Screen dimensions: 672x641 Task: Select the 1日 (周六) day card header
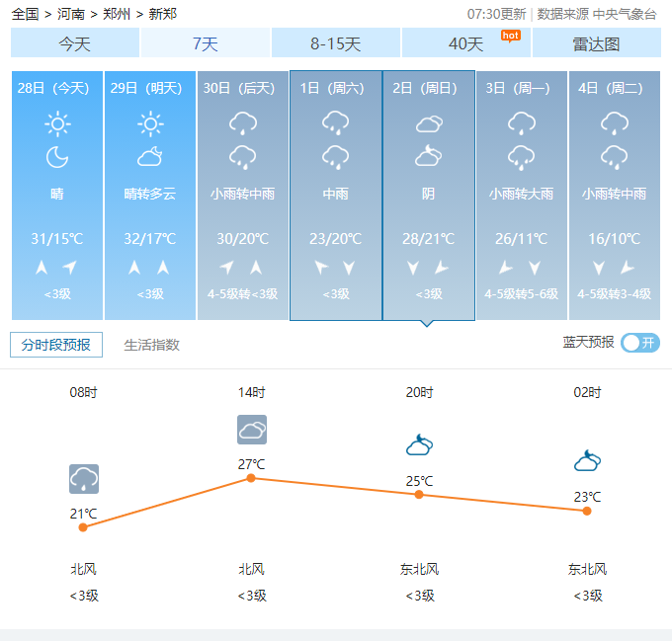(332, 88)
